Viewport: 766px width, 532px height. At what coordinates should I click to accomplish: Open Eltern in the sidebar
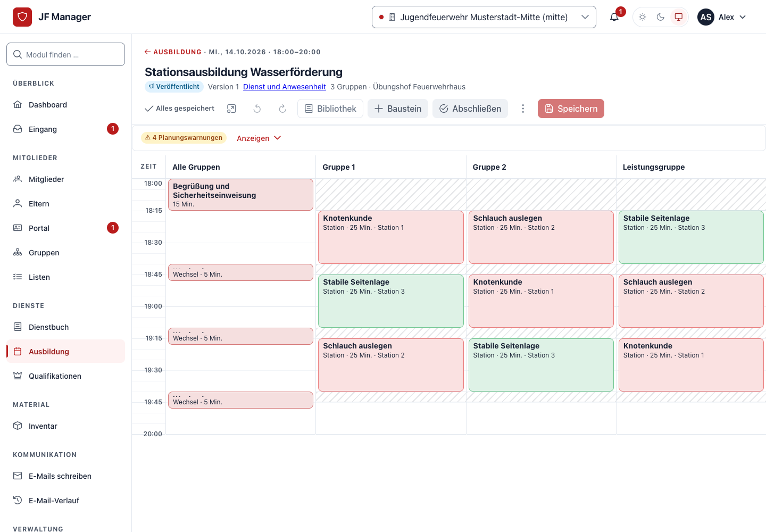coord(66,204)
